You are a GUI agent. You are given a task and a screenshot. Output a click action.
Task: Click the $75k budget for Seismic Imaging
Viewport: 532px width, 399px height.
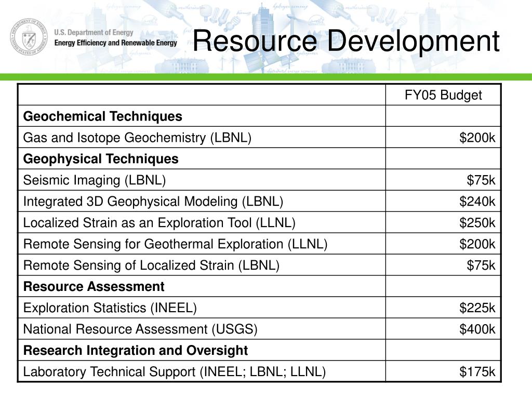[481, 180]
